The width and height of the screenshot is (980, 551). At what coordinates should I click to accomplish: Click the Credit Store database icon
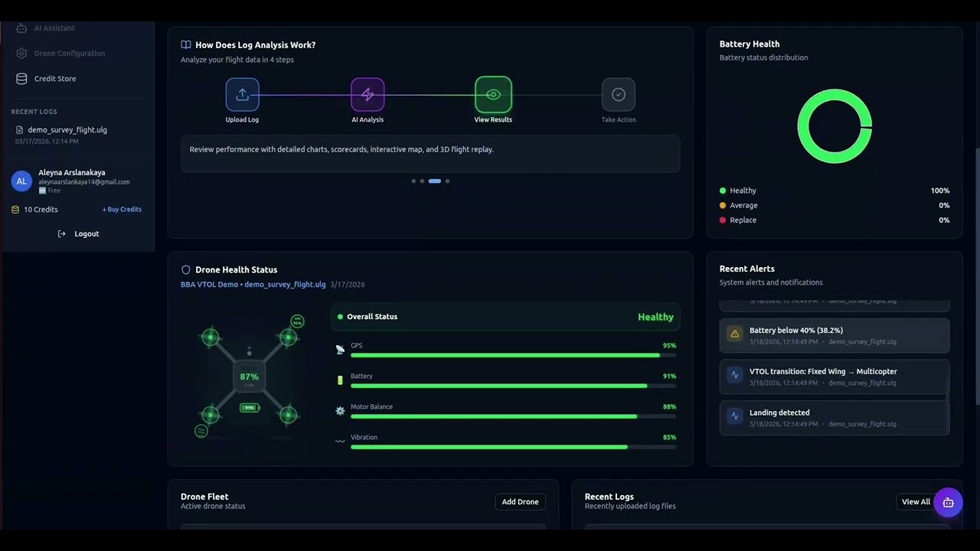(x=21, y=79)
